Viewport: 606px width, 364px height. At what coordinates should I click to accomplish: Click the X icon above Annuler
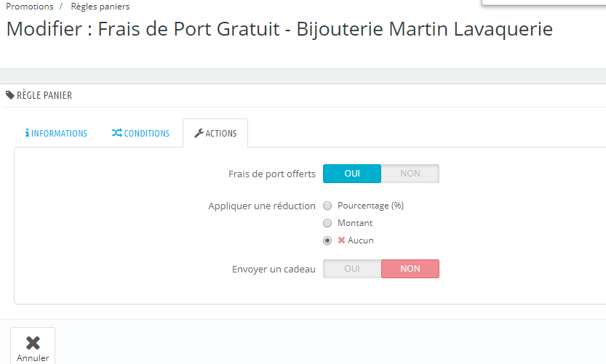[33, 342]
